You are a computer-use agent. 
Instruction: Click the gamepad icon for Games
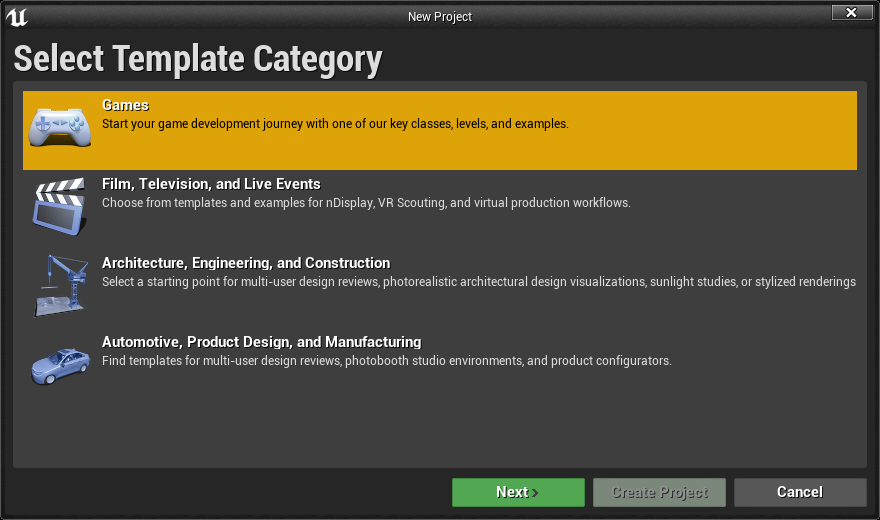[60, 127]
